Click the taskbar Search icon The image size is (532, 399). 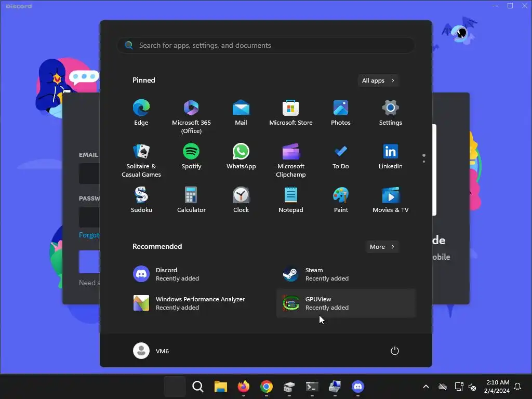pos(198,387)
